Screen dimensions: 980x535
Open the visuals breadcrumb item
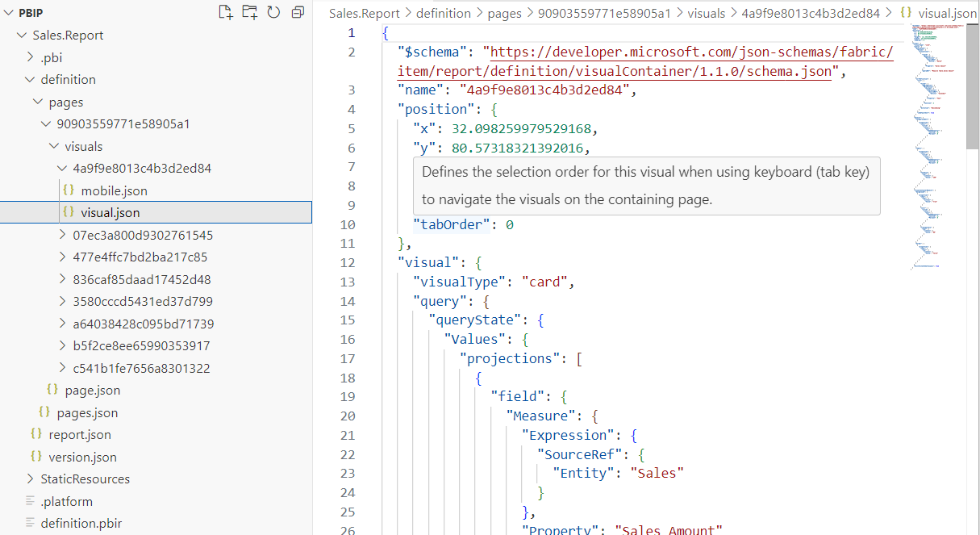point(707,13)
